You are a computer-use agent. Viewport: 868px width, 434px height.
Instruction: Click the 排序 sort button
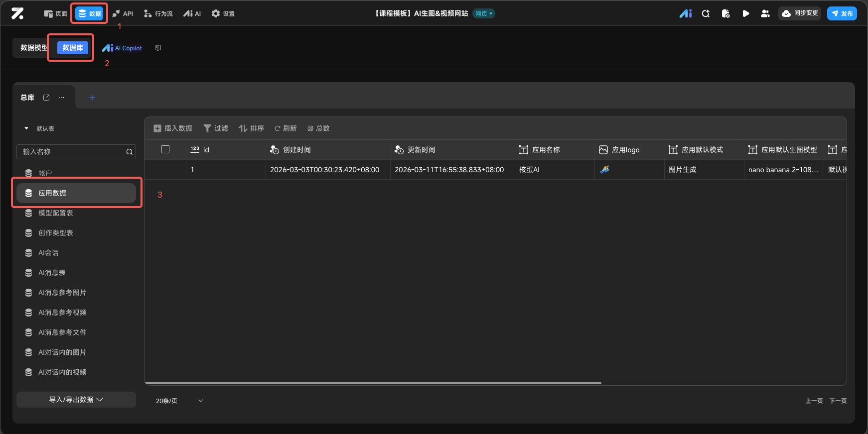(x=251, y=128)
